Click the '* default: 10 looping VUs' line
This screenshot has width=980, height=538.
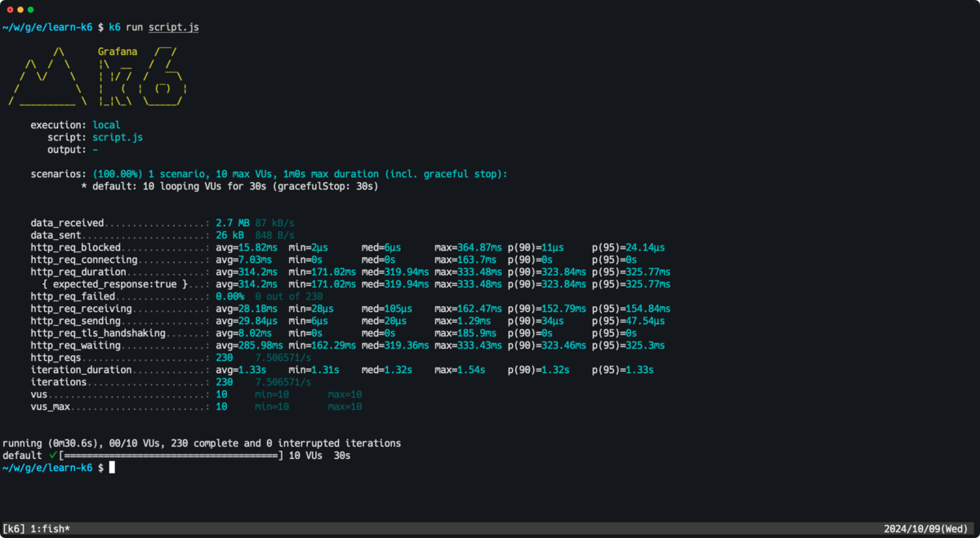pyautogui.click(x=229, y=186)
